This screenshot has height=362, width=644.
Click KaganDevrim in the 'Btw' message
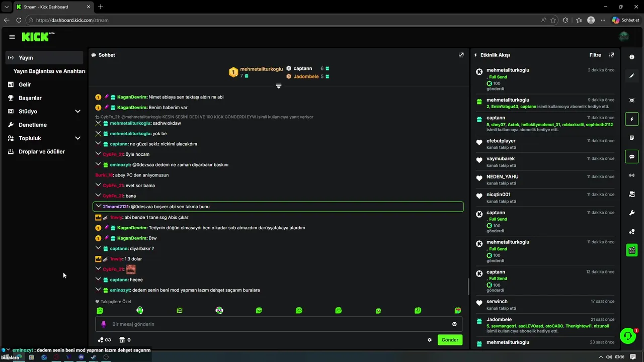pos(132,238)
